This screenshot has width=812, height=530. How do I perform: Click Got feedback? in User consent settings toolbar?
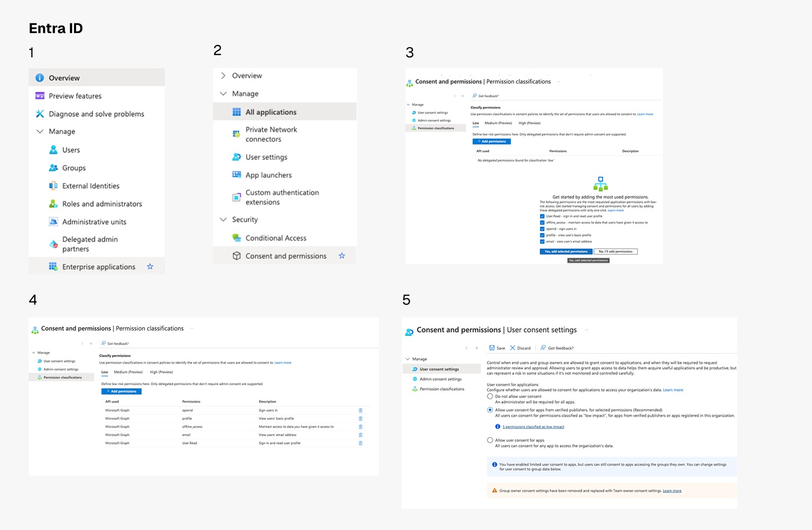point(557,348)
